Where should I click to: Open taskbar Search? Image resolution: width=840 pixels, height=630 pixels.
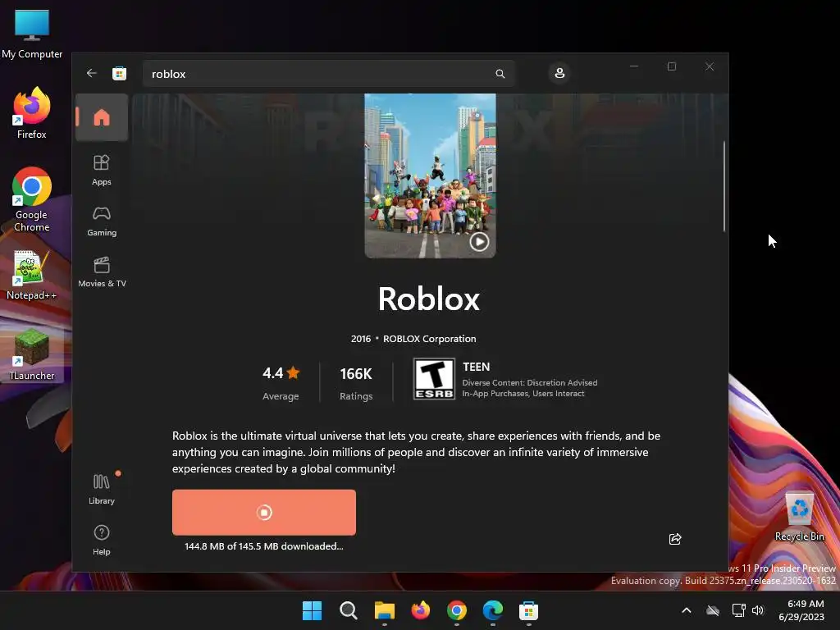coord(348,610)
